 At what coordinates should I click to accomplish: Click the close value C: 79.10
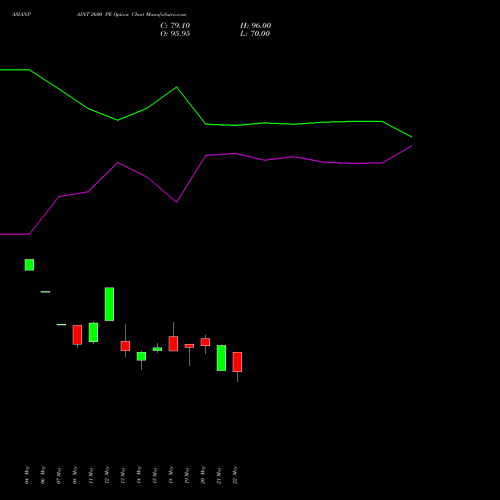tap(175, 26)
